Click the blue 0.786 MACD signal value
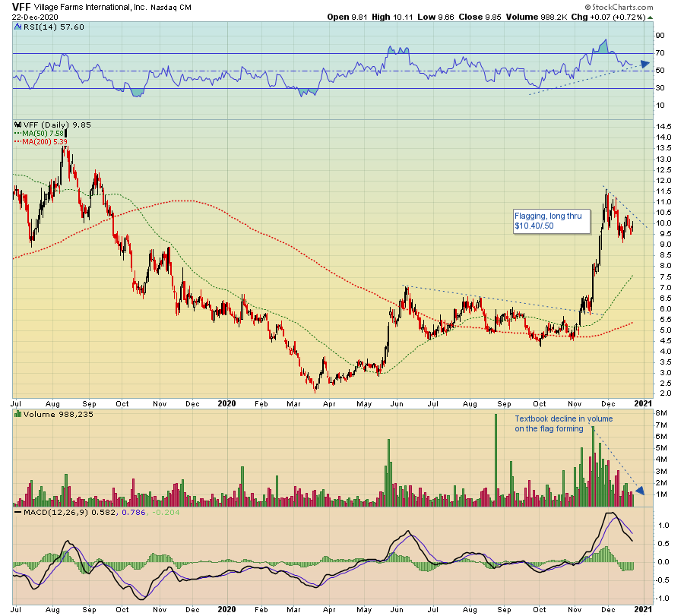 134,512
